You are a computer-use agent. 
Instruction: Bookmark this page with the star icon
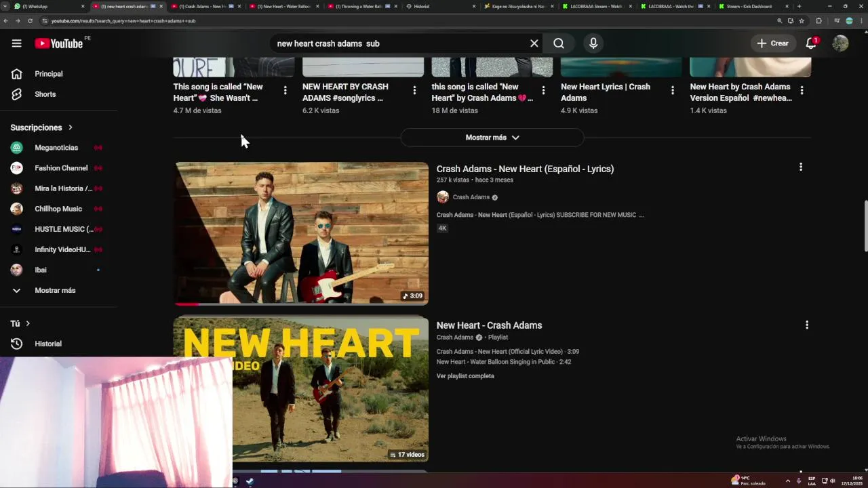click(x=802, y=21)
